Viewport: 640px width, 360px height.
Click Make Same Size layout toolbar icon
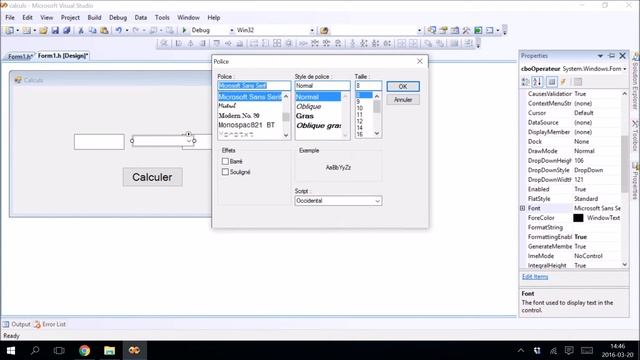pos(277,43)
